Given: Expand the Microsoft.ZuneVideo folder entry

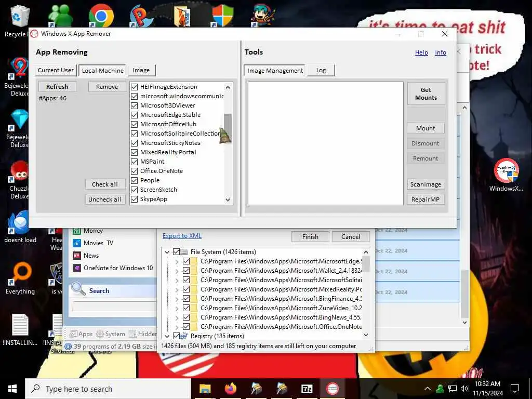Looking at the screenshot, I should coord(177,308).
